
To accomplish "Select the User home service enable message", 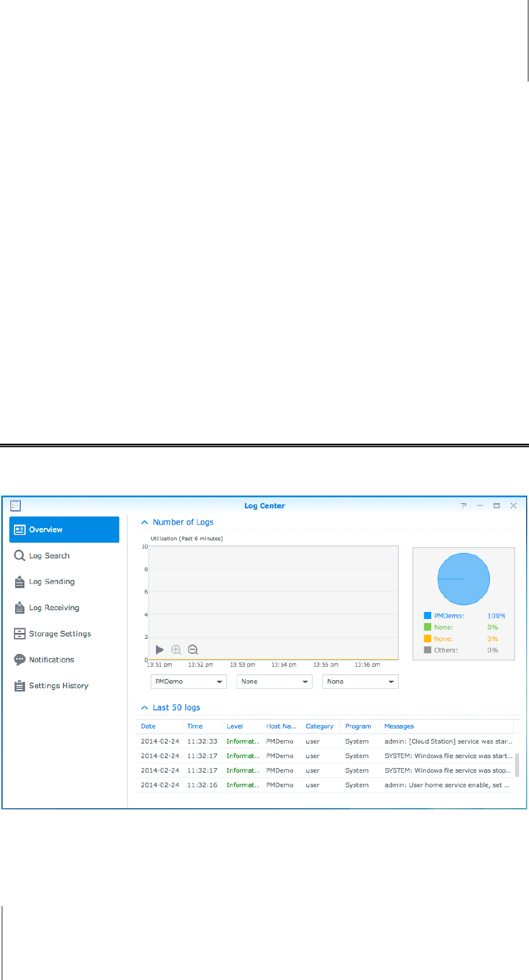I will pyautogui.click(x=447, y=785).
